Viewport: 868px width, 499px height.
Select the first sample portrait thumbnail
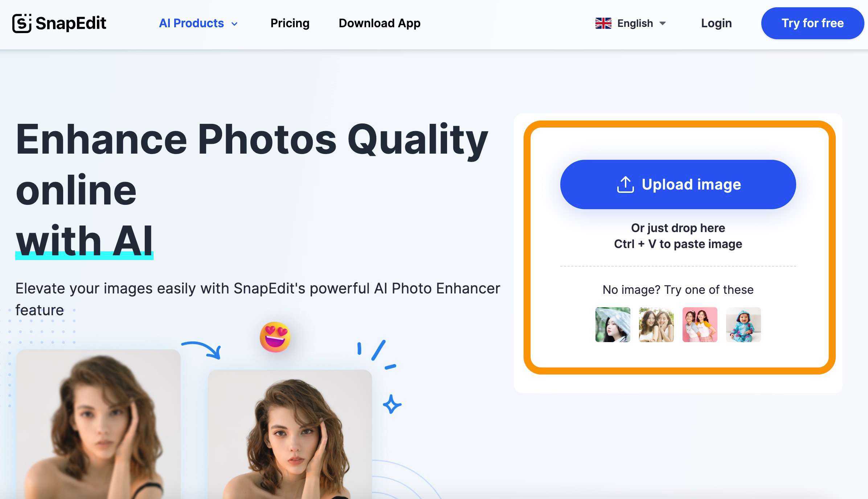[x=612, y=324]
